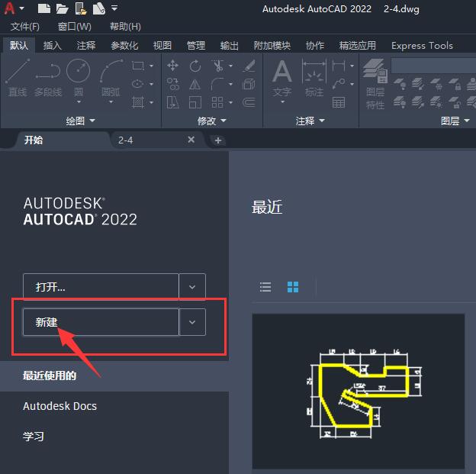Select 最近使用的 in the sidebar
The width and height of the screenshot is (476, 474).
(x=114, y=376)
